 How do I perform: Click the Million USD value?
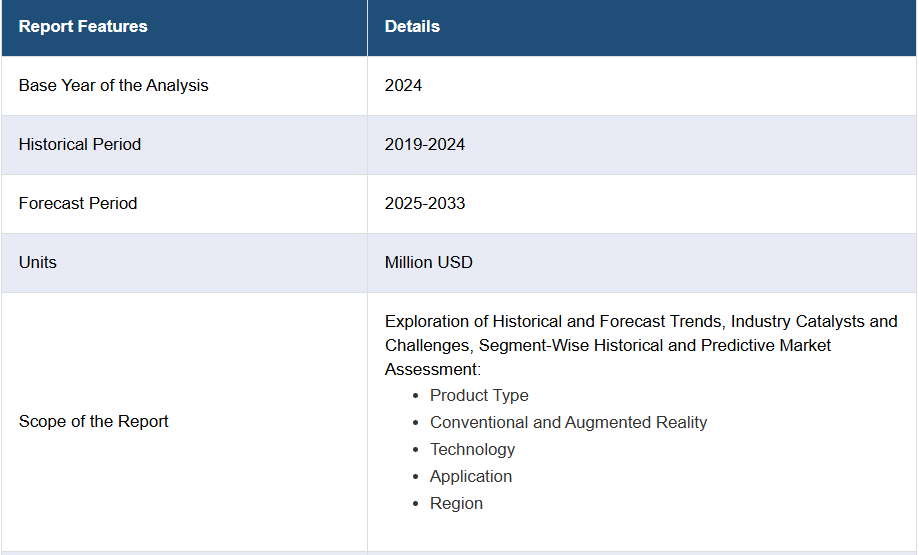(x=428, y=262)
